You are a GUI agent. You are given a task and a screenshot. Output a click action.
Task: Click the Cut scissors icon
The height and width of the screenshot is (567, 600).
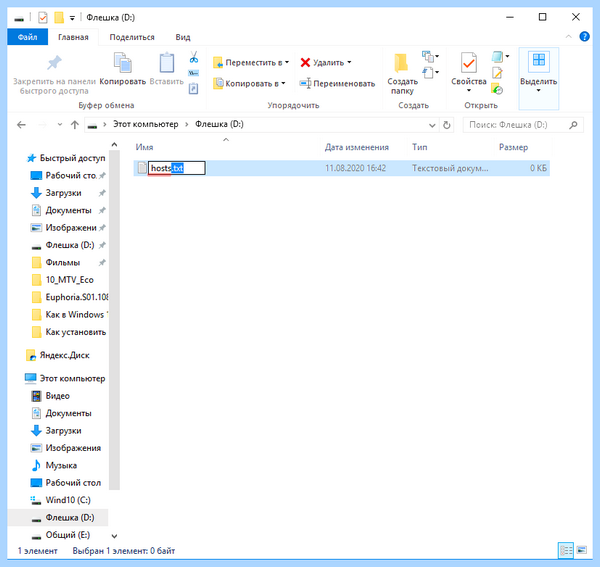[194, 57]
